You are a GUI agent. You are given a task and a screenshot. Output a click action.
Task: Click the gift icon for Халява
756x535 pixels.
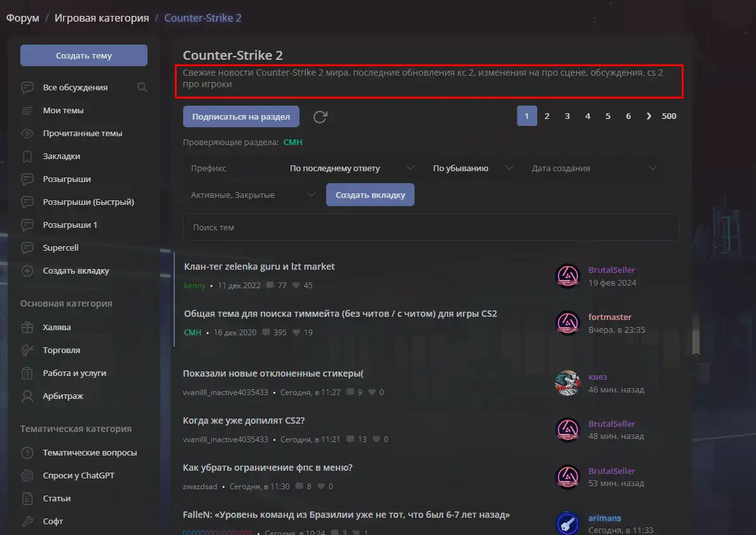(x=27, y=327)
